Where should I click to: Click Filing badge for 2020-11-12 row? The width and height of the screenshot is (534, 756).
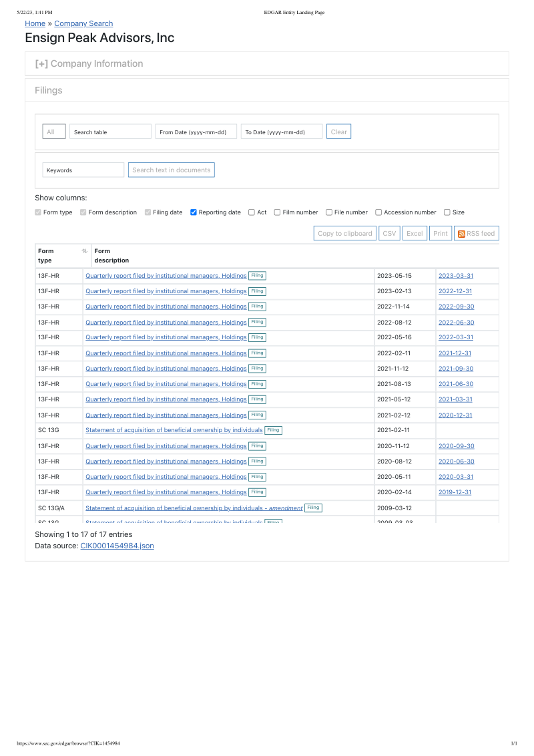[258, 446]
